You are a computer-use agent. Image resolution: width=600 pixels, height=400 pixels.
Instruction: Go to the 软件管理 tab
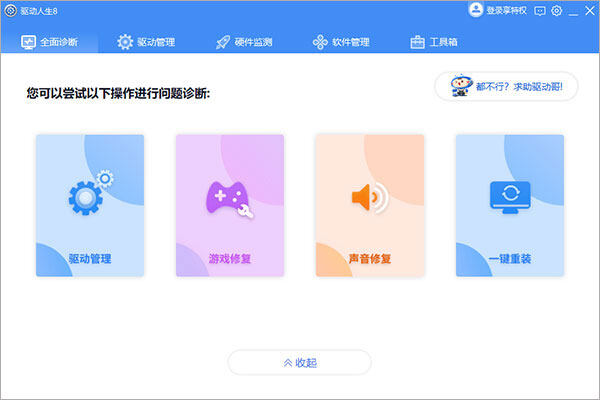341,42
